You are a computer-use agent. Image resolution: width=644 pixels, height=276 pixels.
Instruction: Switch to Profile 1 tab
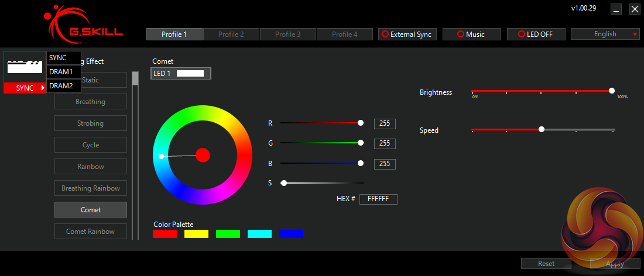(x=174, y=34)
